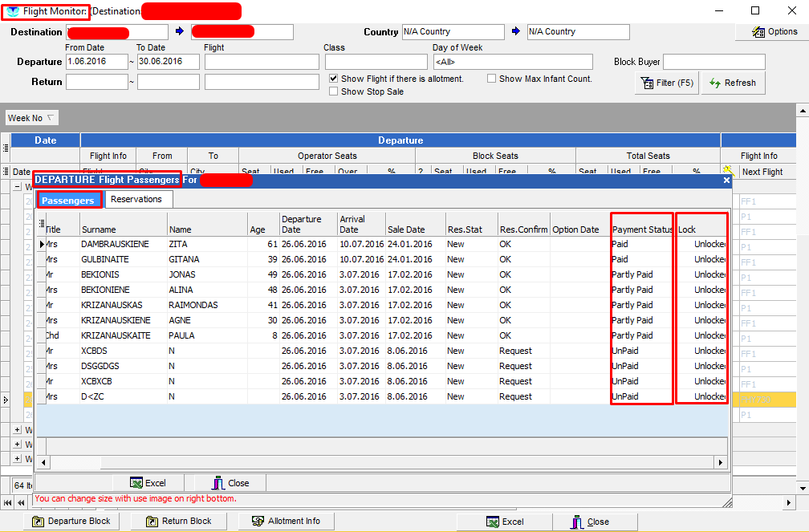Click the Block Buyer input field
This screenshot has height=532, width=809.
point(713,62)
